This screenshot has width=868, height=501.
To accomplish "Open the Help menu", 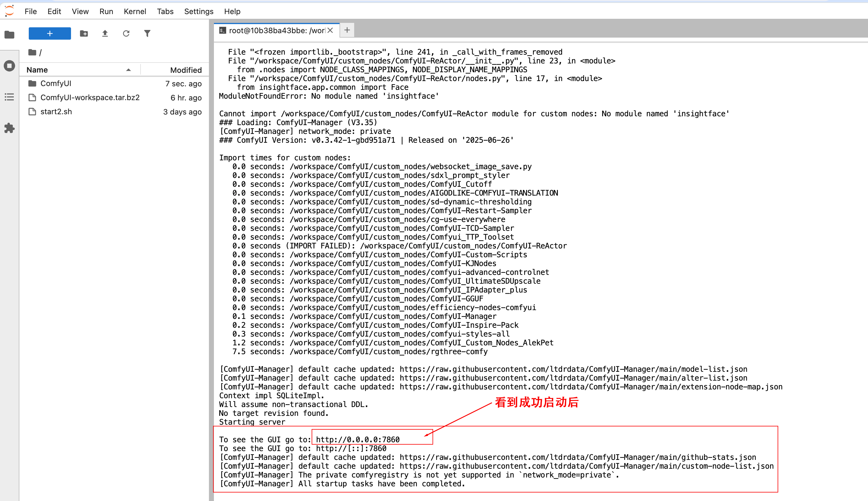I will click(x=232, y=11).
